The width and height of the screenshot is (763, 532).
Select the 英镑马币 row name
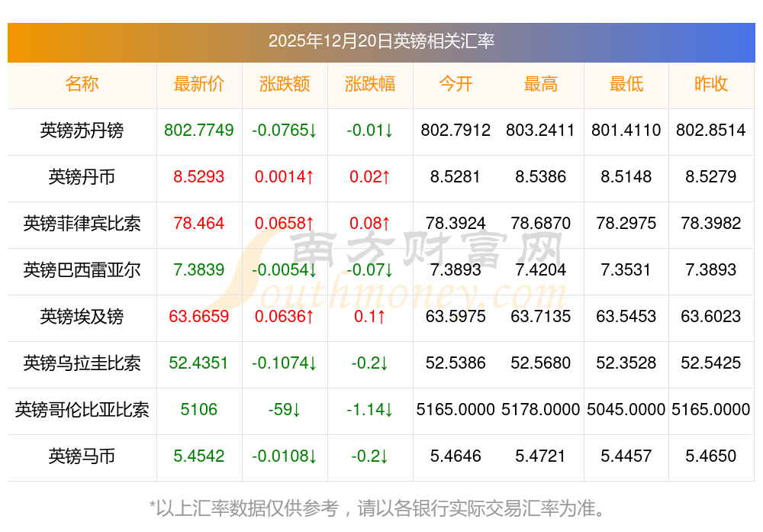(82, 456)
